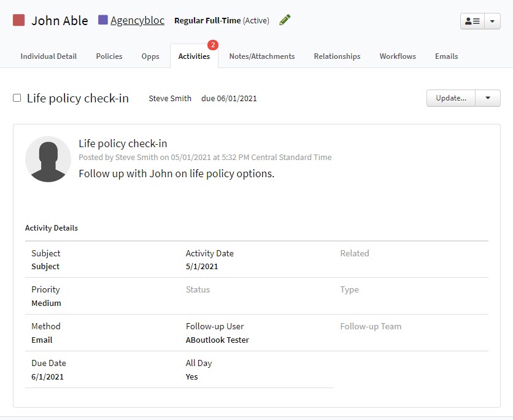Mark the Life policy check-in checkbox complete
The height and width of the screenshot is (420, 513).
pyautogui.click(x=17, y=97)
